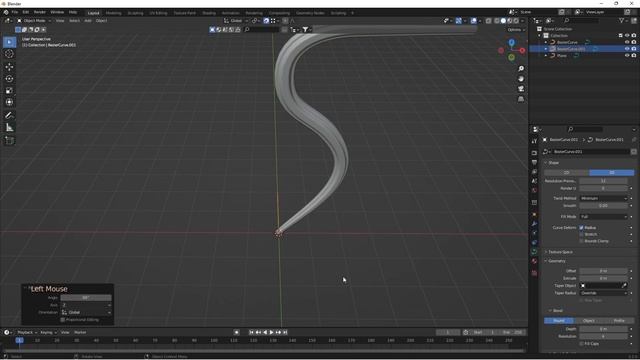Activate the Cursor tool

9,54
